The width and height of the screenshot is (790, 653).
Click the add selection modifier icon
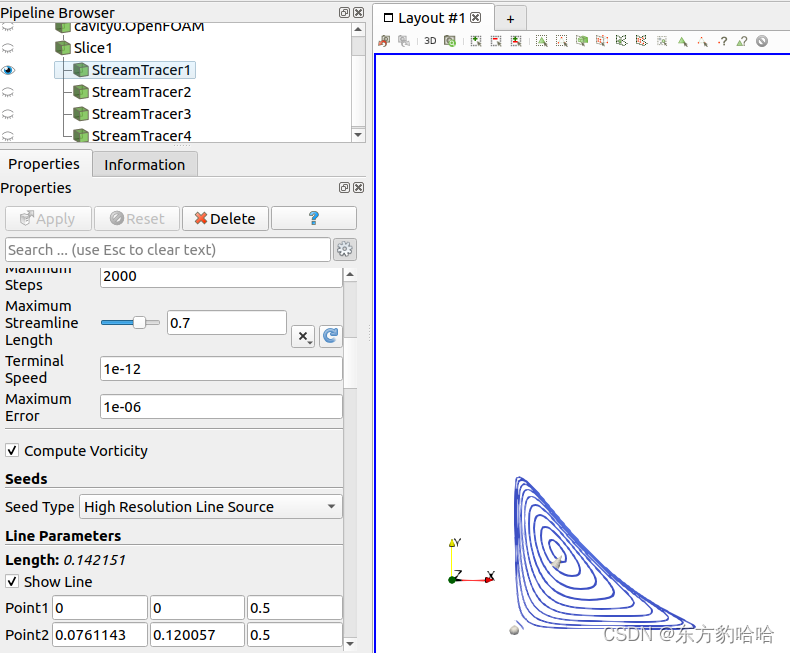click(x=476, y=41)
